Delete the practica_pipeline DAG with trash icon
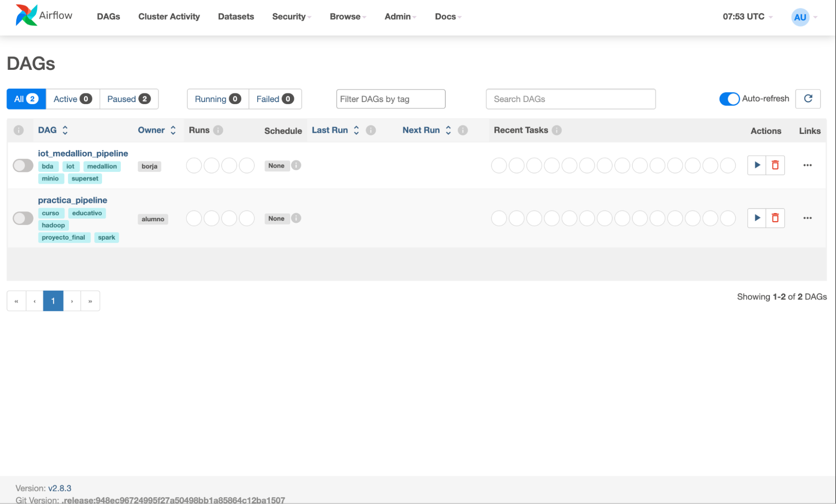The image size is (836, 504). point(775,218)
